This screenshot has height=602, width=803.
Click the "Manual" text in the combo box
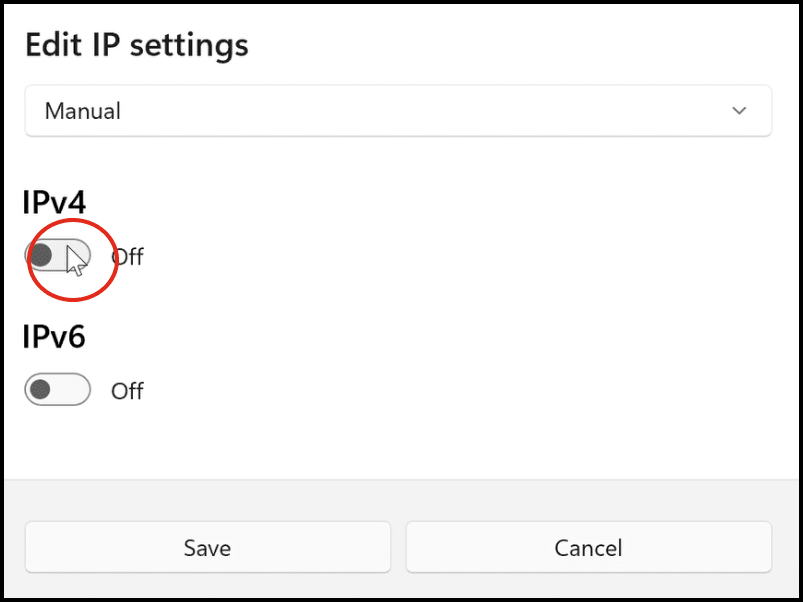point(83,111)
